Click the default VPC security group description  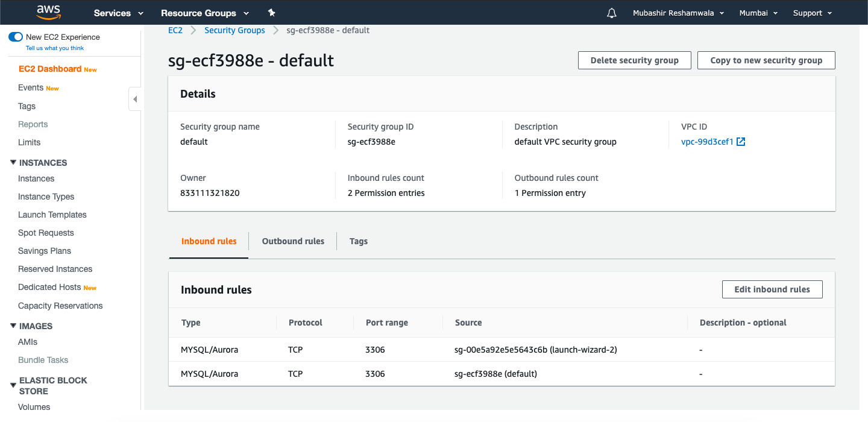(565, 142)
